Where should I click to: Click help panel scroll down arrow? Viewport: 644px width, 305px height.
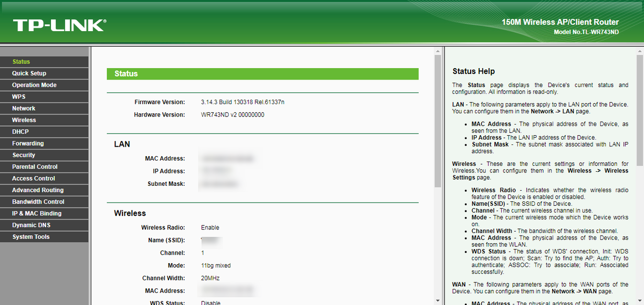[x=639, y=301]
